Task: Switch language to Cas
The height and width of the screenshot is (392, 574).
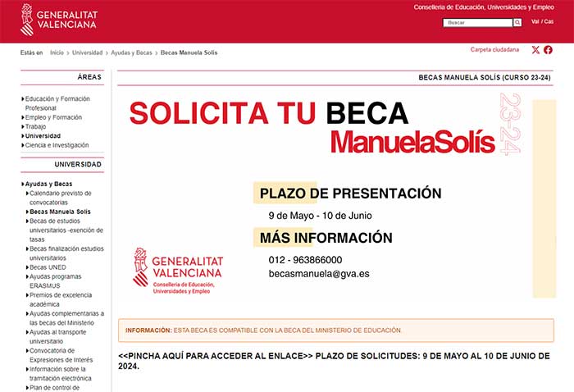Action: (549, 21)
